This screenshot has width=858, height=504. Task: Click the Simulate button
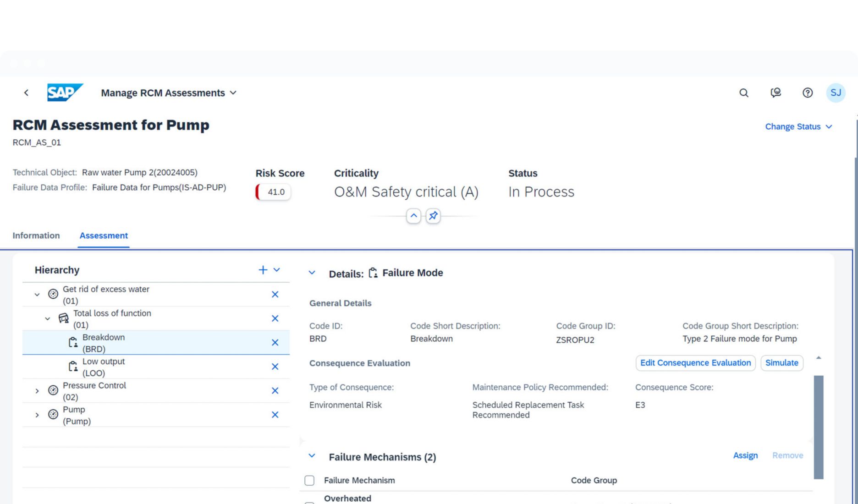[x=781, y=363]
